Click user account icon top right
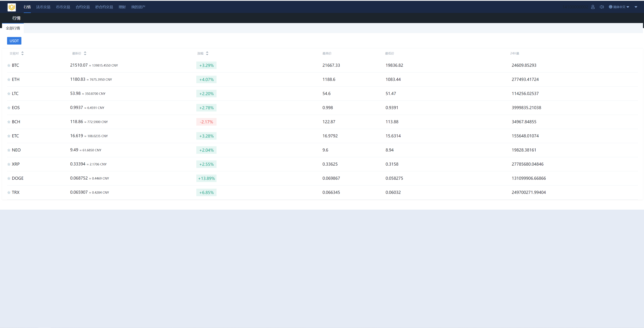The height and width of the screenshot is (328, 644). 592,7
